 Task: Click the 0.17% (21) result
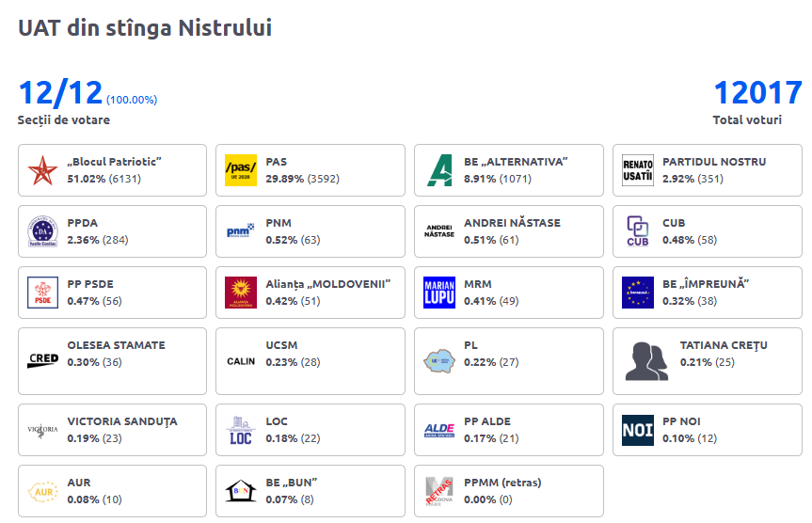pyautogui.click(x=491, y=438)
